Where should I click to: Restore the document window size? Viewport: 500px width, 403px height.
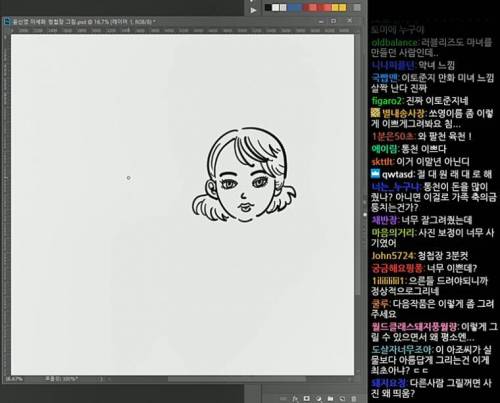click(x=334, y=21)
